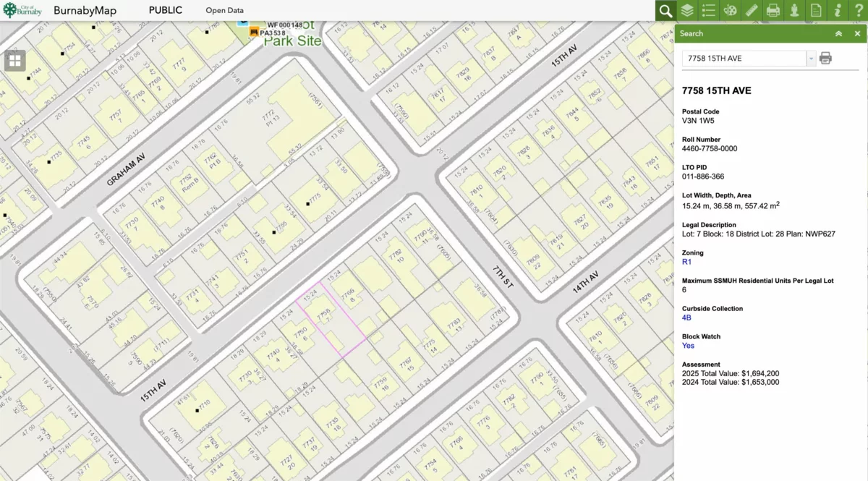Expand the address search dropdown arrow
The image size is (868, 481).
[x=811, y=59]
